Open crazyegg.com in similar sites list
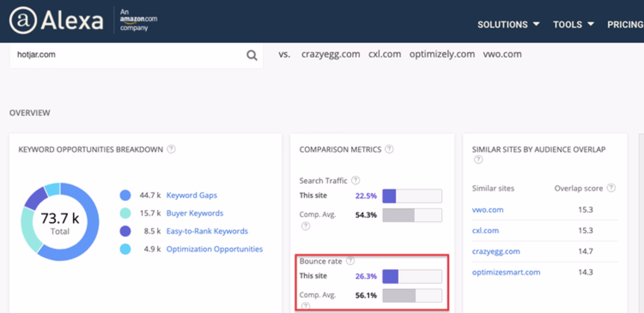Image resolution: width=644 pixels, height=313 pixels. [496, 251]
